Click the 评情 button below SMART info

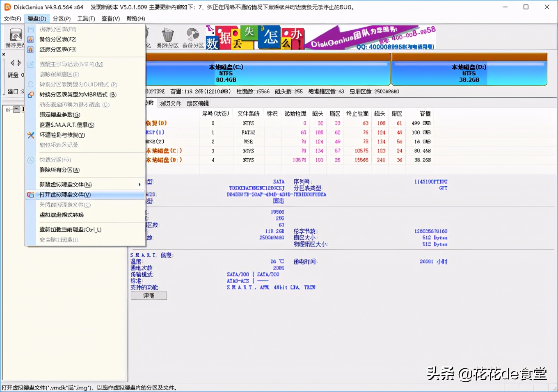pos(149,295)
